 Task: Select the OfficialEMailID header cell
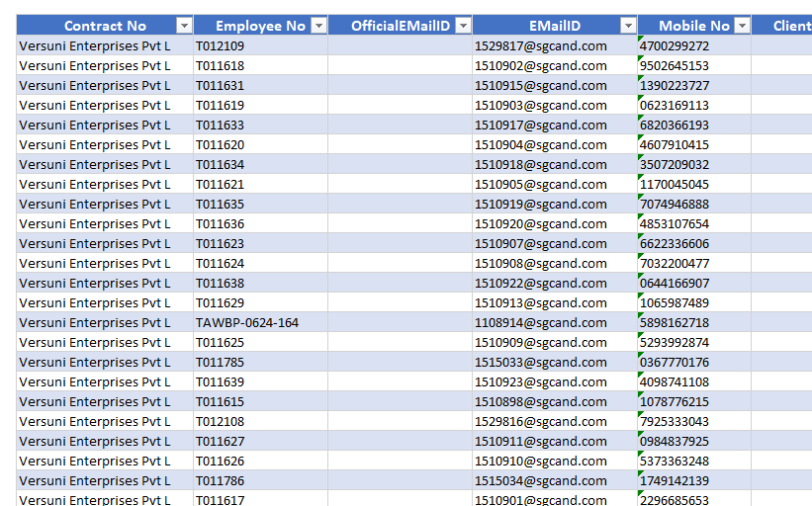pos(401,26)
